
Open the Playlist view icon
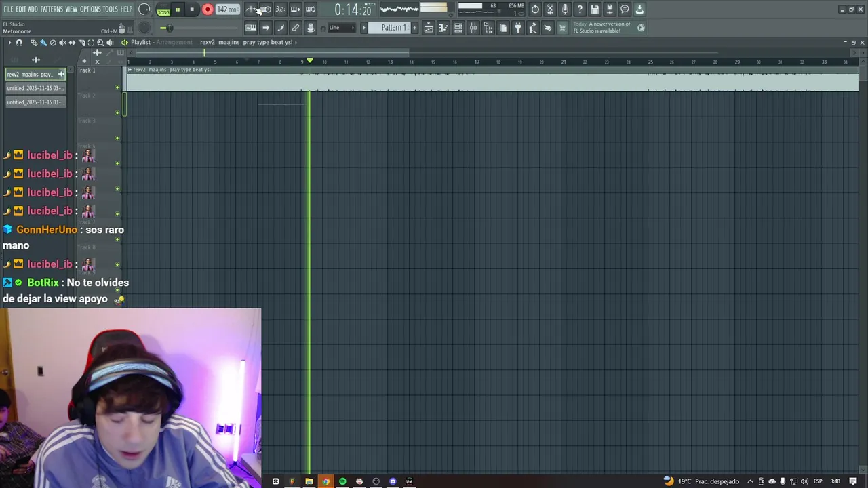(x=429, y=28)
